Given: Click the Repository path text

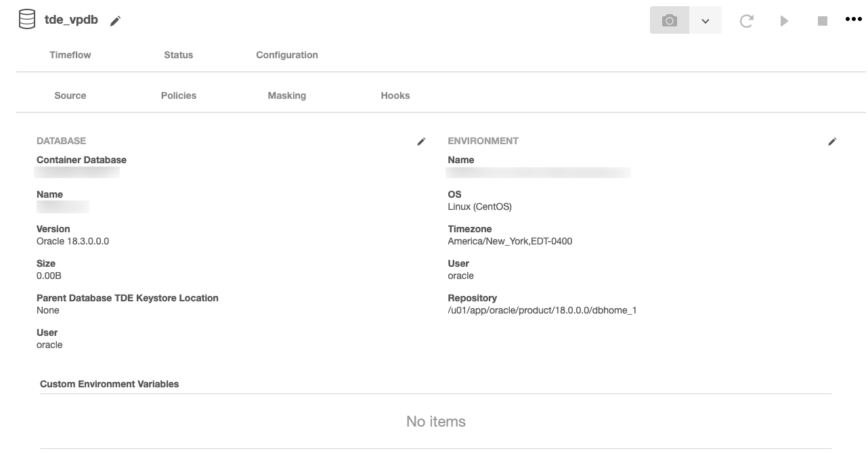Looking at the screenshot, I should (542, 310).
